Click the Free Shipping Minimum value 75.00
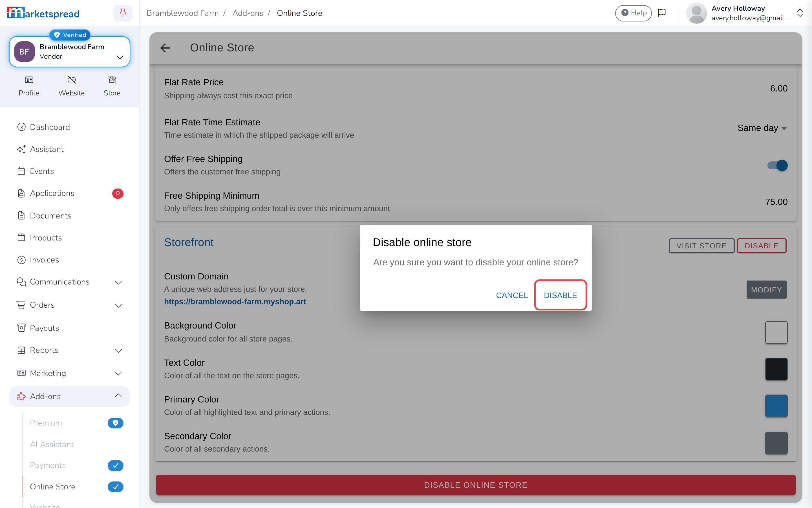The height and width of the screenshot is (508, 812). click(x=776, y=202)
